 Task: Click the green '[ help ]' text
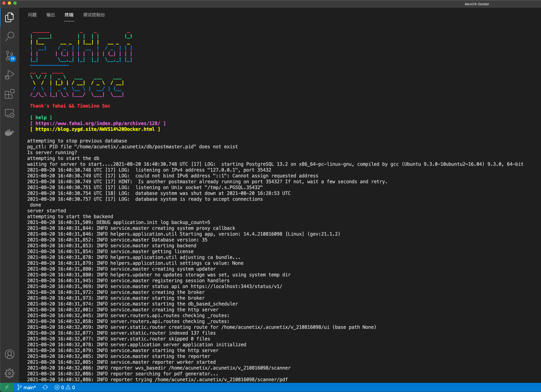point(41,117)
